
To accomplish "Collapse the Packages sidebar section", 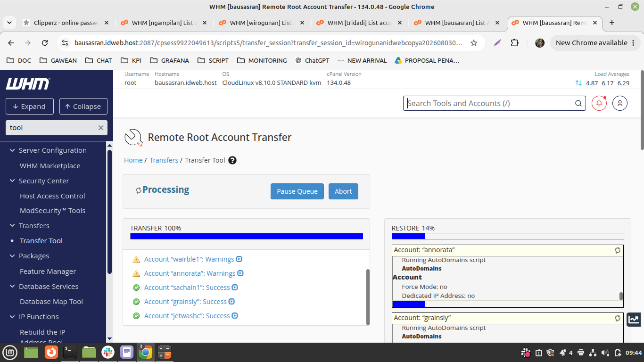I will point(13,256).
